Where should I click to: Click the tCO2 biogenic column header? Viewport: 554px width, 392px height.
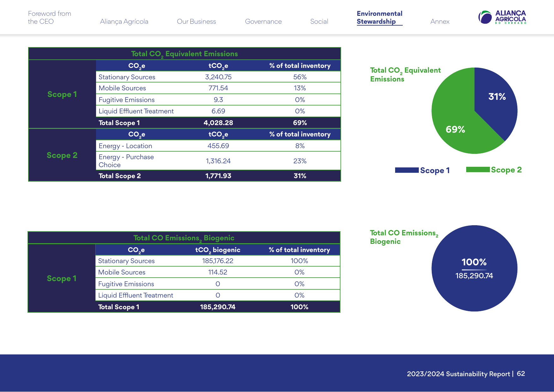click(218, 250)
